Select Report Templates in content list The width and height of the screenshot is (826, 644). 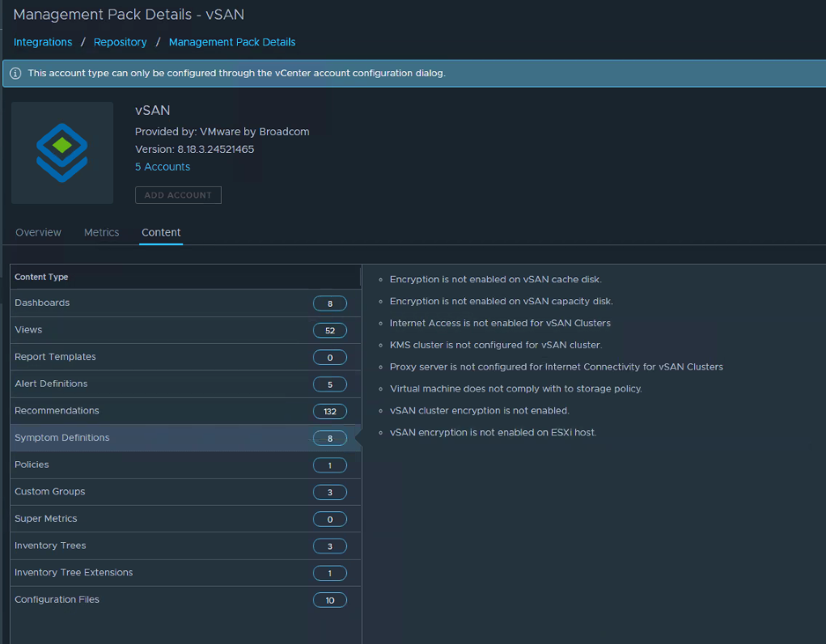click(55, 357)
